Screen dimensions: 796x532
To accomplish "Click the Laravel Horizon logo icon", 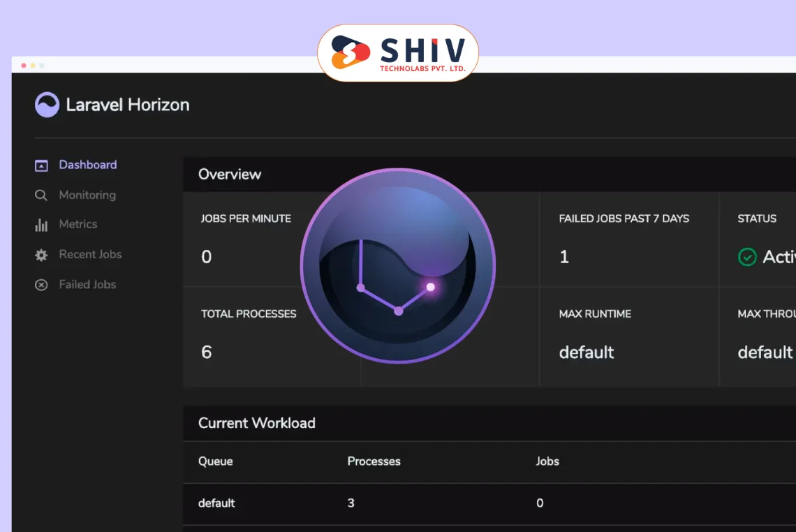I will pos(47,105).
